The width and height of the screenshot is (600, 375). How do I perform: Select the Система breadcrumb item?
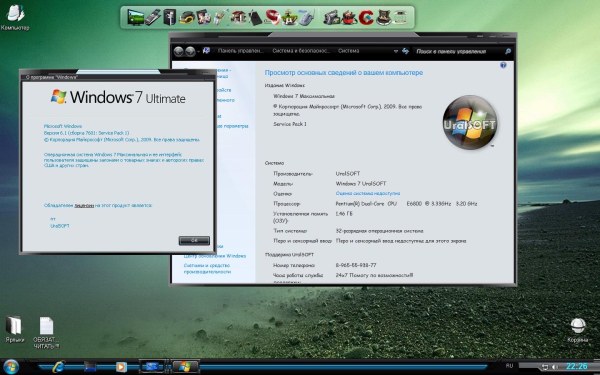point(348,51)
